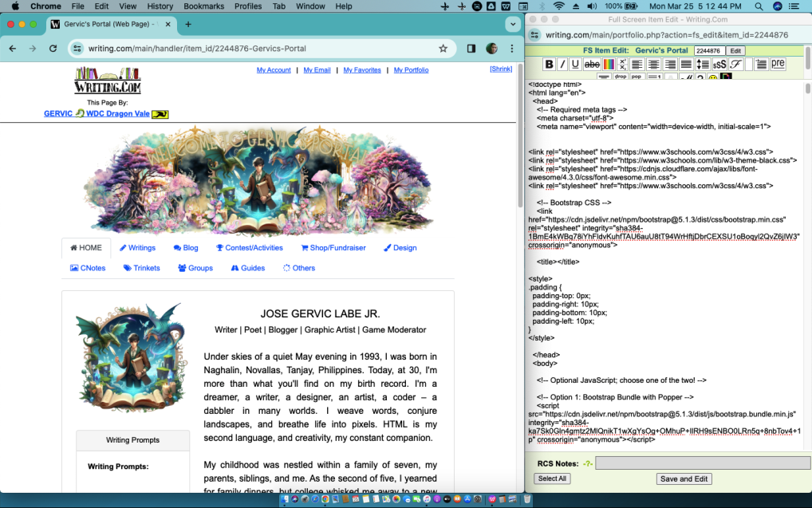
Task: Open the My Portfolio link
Action: [x=411, y=70]
